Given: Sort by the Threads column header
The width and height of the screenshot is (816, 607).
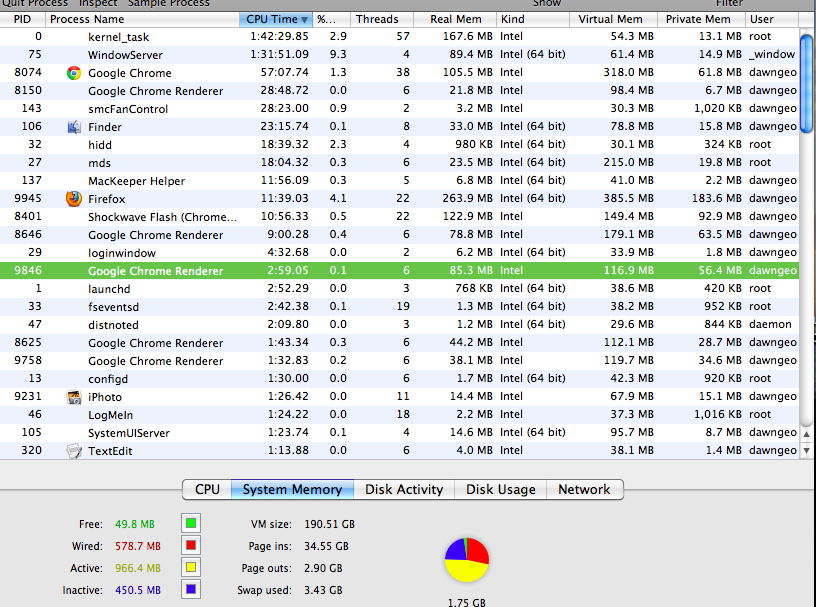Looking at the screenshot, I should pyautogui.click(x=382, y=19).
